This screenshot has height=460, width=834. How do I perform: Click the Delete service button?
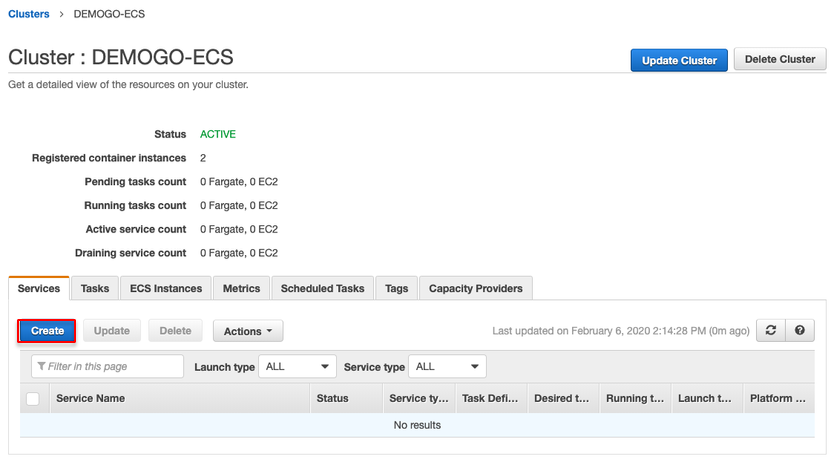[x=176, y=331]
